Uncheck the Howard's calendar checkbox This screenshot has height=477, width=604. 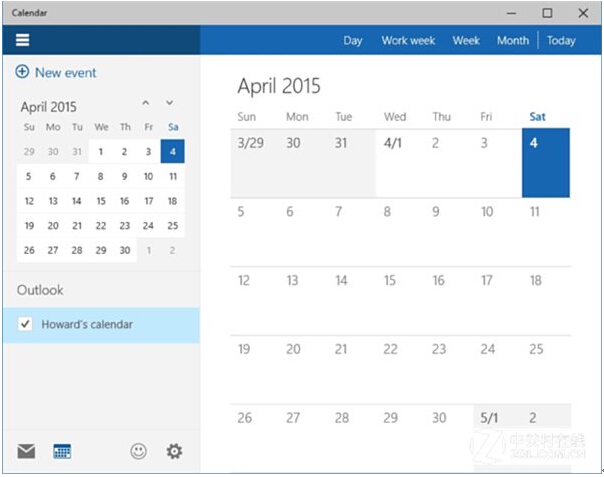tap(26, 324)
